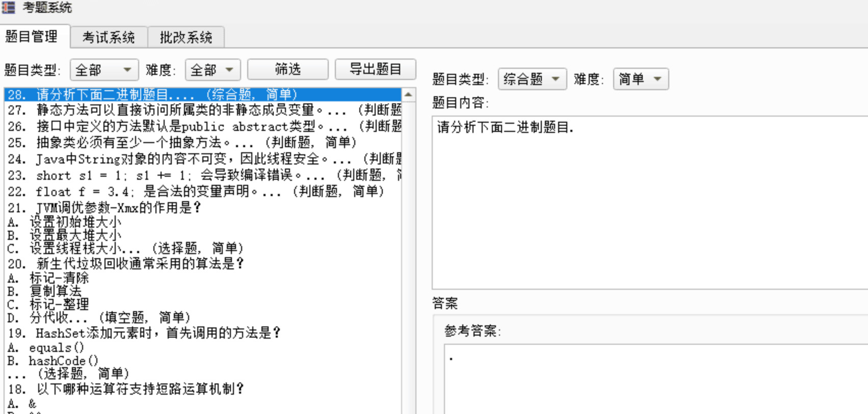Screen dimensions: 868x414
Task: Click into the 题目内容 text area
Action: (647, 204)
